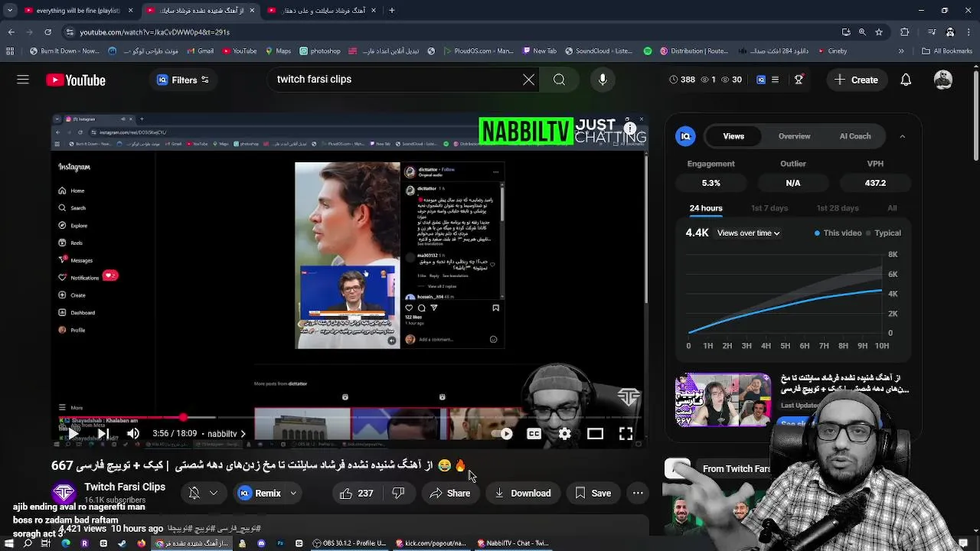
Task: Open the vidIQ list menu icon in header
Action: (775, 80)
